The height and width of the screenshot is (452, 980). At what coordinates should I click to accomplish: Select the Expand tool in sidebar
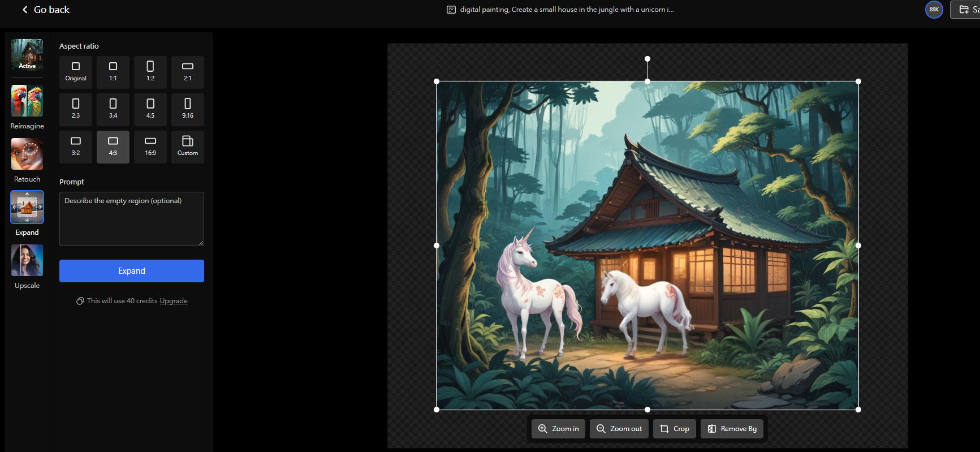(x=27, y=208)
